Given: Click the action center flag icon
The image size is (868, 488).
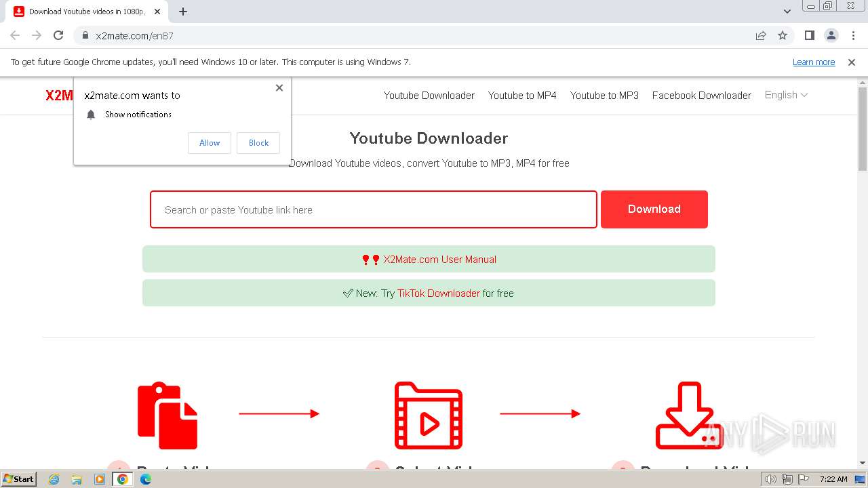Looking at the screenshot, I should [804, 479].
